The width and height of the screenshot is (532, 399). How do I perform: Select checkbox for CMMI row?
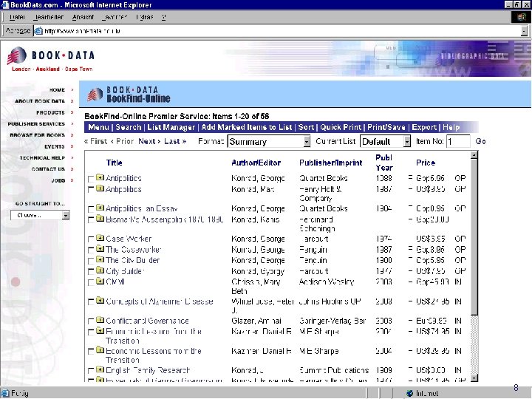(91, 282)
